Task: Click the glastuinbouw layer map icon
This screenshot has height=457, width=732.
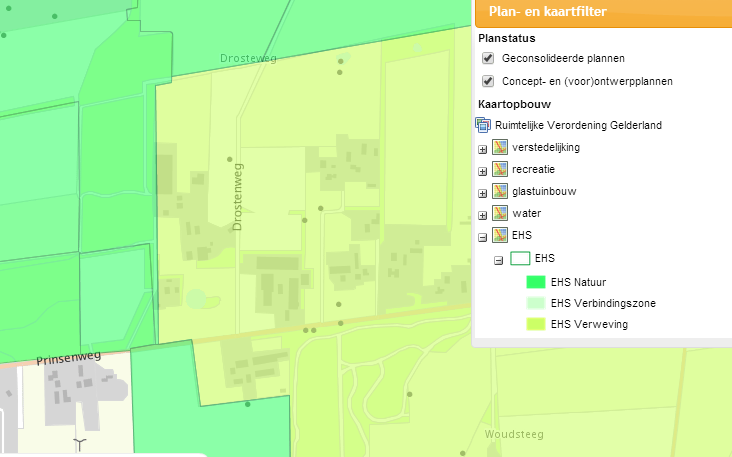Action: (x=500, y=192)
